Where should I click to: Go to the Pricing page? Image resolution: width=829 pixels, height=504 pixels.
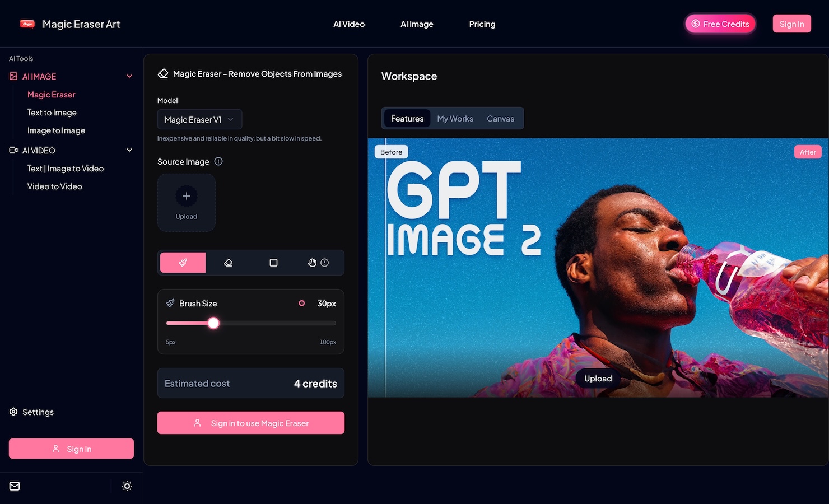point(482,24)
